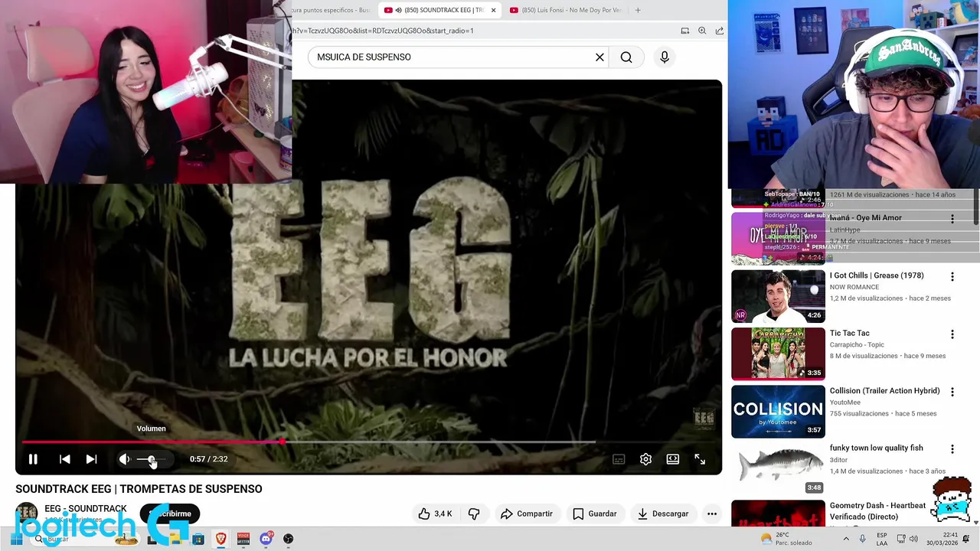Viewport: 980px width, 551px height.
Task: Start voice search with the microphone
Action: click(x=665, y=57)
